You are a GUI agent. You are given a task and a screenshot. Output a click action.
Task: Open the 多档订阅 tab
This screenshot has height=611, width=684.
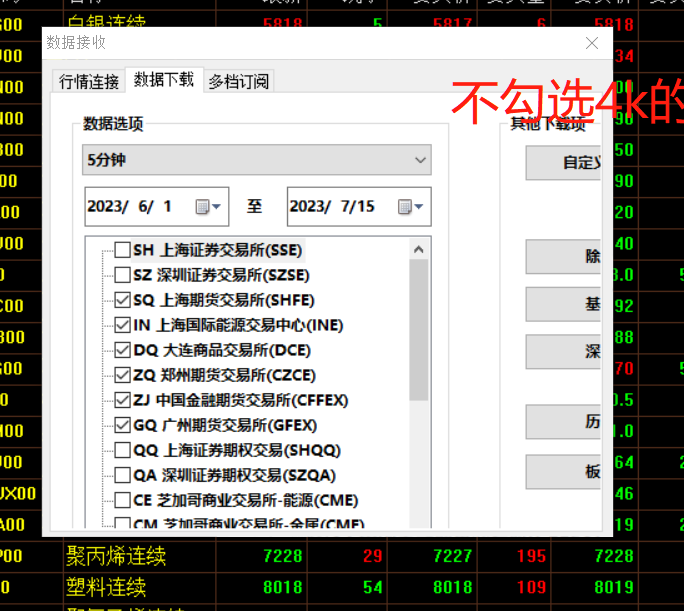(x=239, y=82)
